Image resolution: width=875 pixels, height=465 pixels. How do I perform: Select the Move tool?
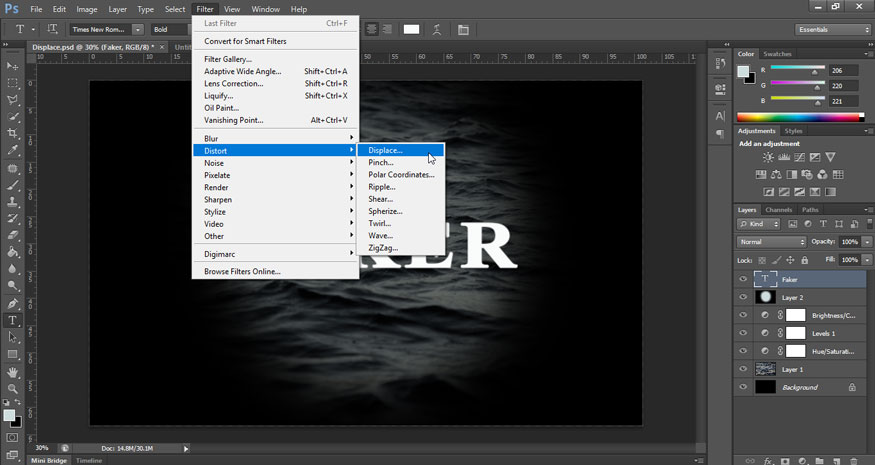pos(12,66)
